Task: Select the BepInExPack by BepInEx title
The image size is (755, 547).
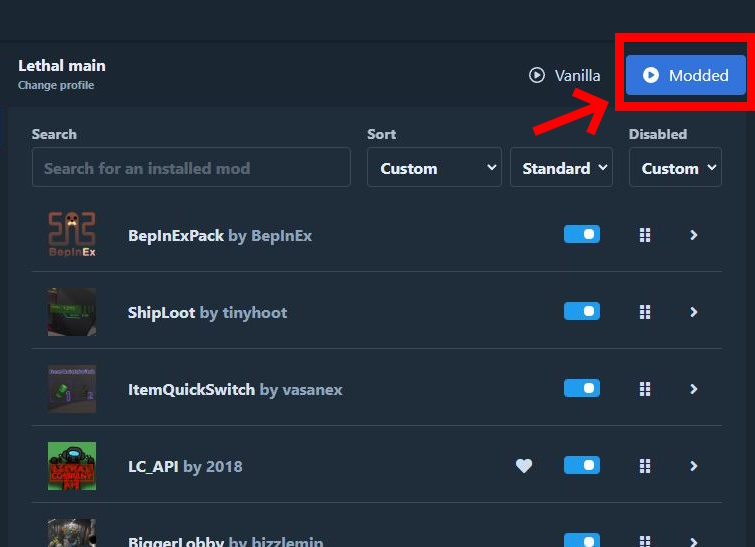Action: click(220, 236)
